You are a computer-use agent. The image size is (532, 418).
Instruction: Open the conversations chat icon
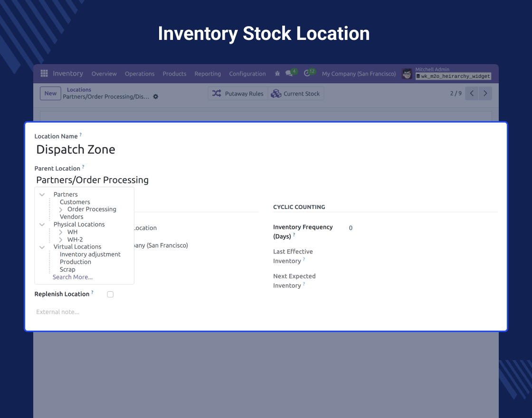289,73
